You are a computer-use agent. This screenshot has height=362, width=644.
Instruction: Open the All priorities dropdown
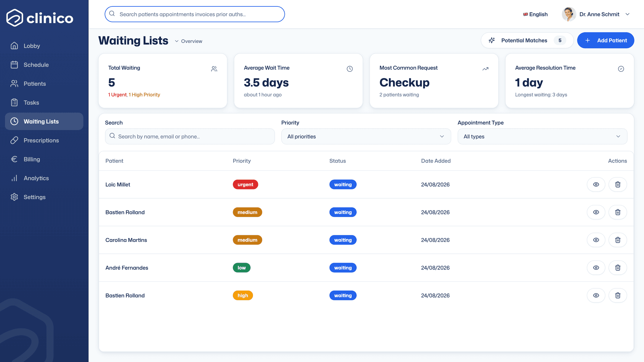pyautogui.click(x=366, y=137)
